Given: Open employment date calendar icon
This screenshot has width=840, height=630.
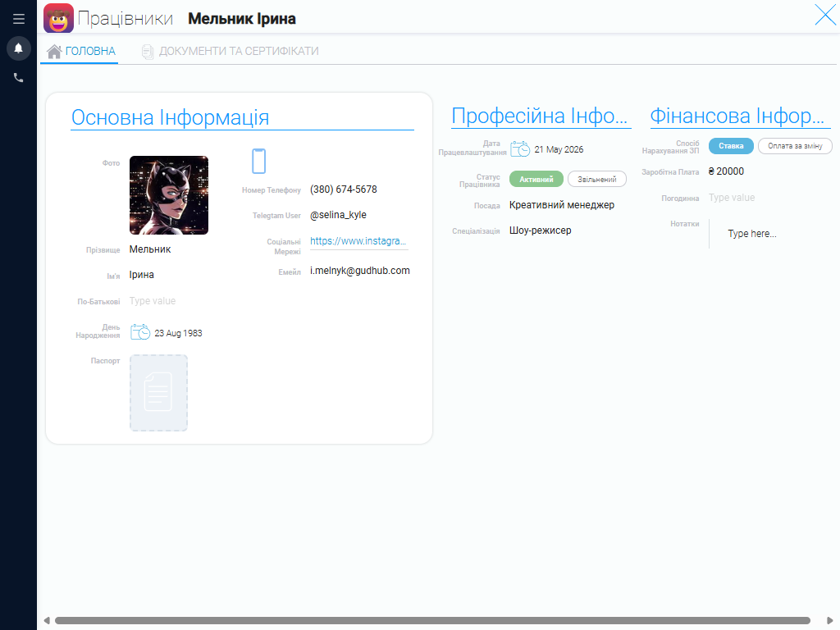Looking at the screenshot, I should (520, 149).
